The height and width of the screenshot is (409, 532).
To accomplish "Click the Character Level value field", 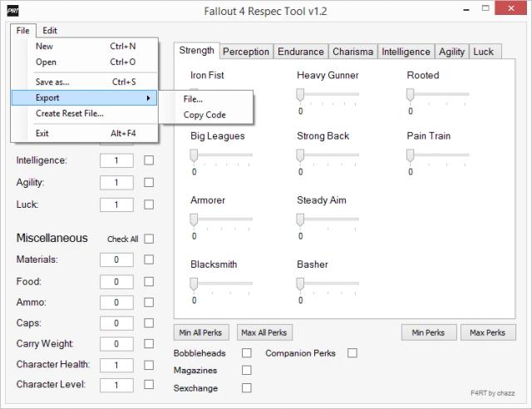I will click(x=116, y=385).
